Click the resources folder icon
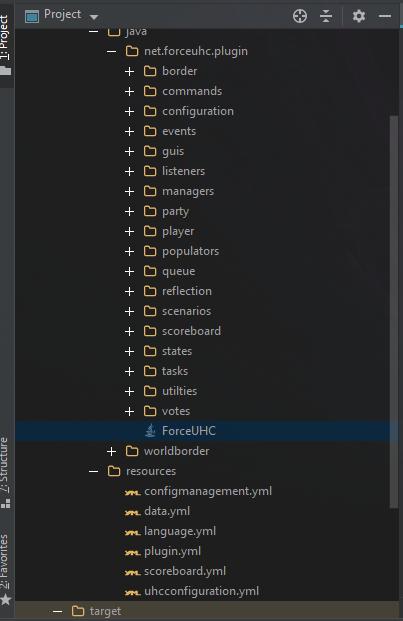This screenshot has width=403, height=621. pos(114,471)
